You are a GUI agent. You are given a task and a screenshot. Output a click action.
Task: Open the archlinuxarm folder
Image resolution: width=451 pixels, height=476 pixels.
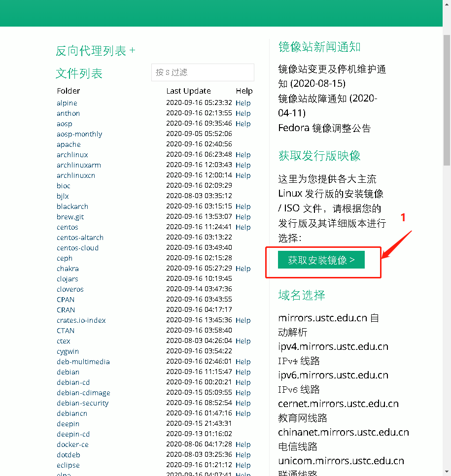coord(79,165)
